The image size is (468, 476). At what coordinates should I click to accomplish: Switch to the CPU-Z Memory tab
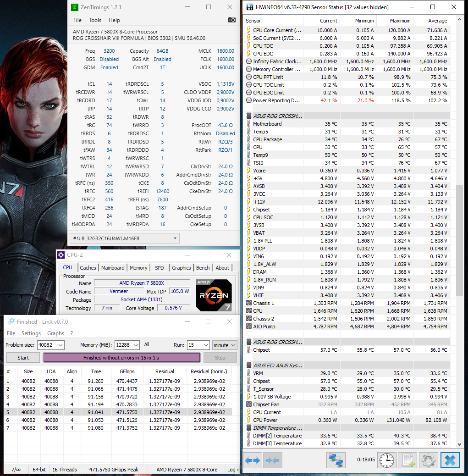138,268
